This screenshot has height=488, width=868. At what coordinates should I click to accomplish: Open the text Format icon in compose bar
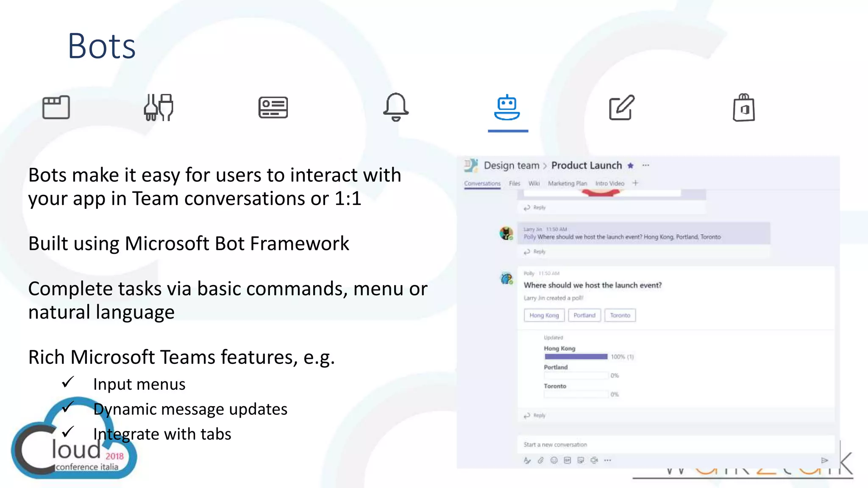pyautogui.click(x=527, y=460)
